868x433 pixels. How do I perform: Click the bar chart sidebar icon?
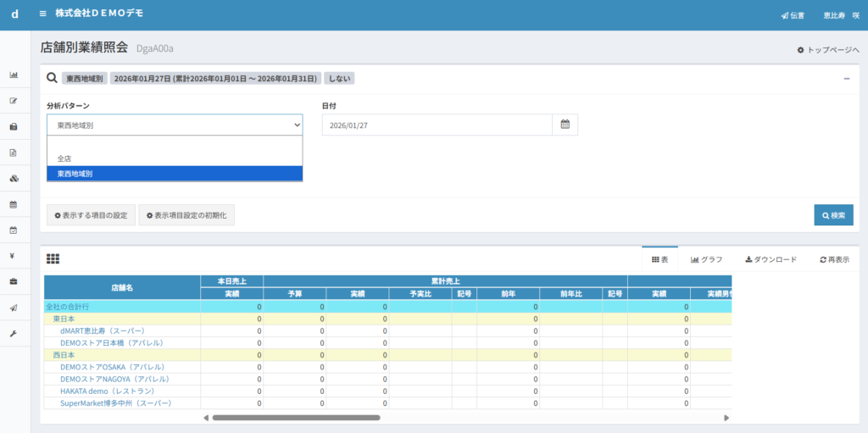tap(14, 75)
